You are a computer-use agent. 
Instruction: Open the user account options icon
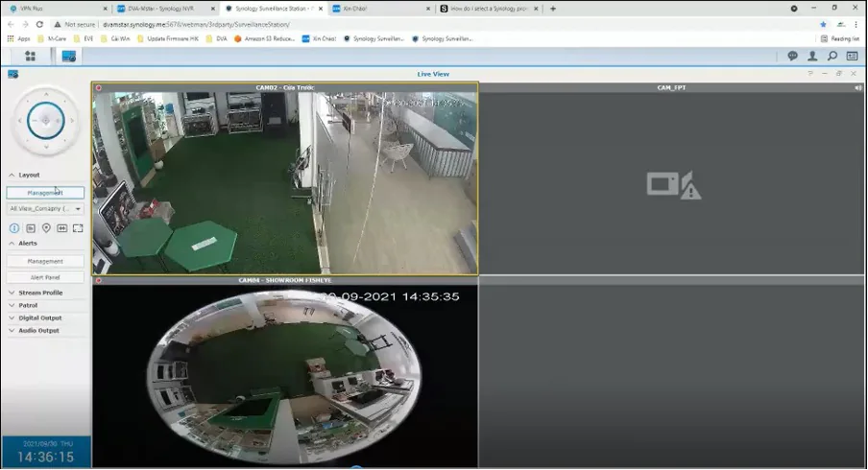812,56
